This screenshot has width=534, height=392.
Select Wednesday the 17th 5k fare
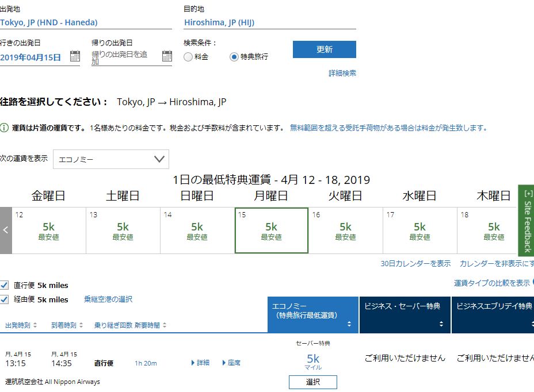click(420, 230)
